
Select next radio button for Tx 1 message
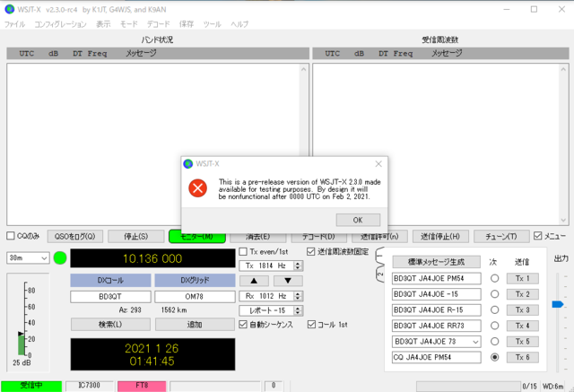[x=494, y=279]
